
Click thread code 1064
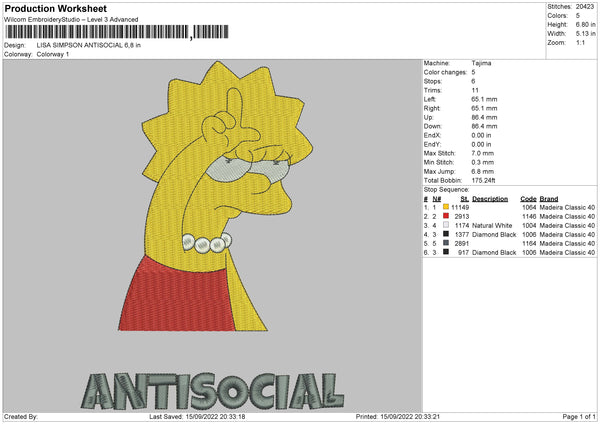[x=529, y=207]
